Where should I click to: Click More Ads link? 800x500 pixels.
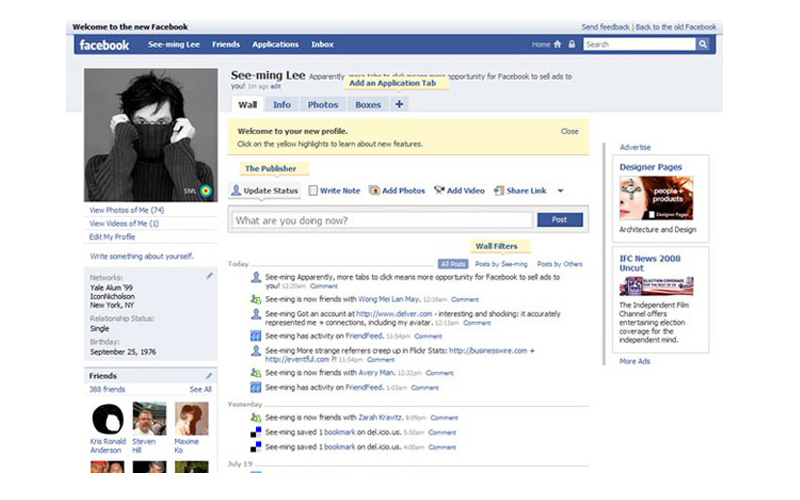[635, 361]
